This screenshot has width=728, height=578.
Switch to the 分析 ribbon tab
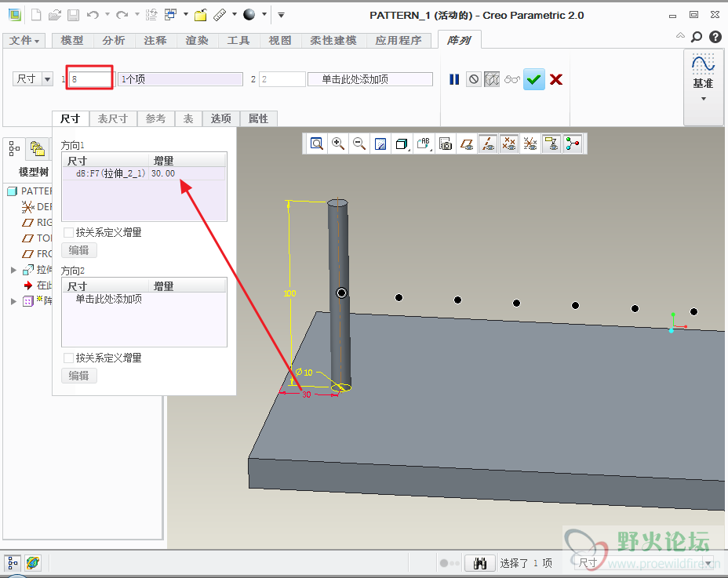click(x=114, y=41)
